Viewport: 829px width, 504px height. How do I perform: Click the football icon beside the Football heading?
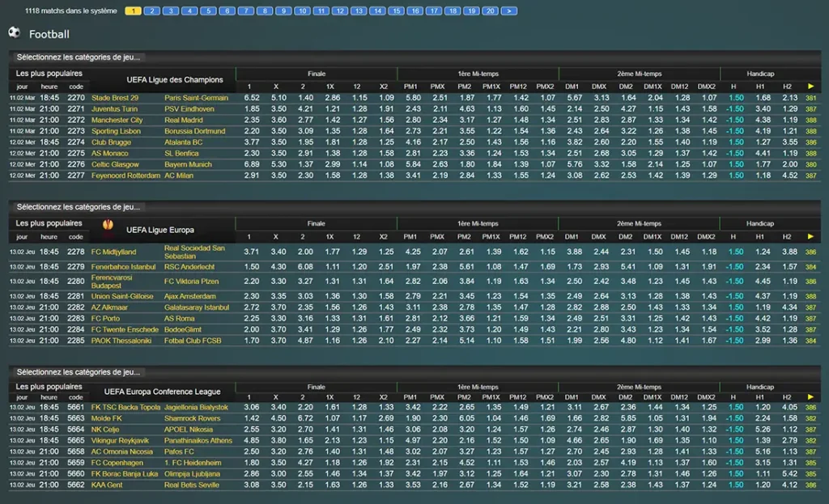click(14, 32)
